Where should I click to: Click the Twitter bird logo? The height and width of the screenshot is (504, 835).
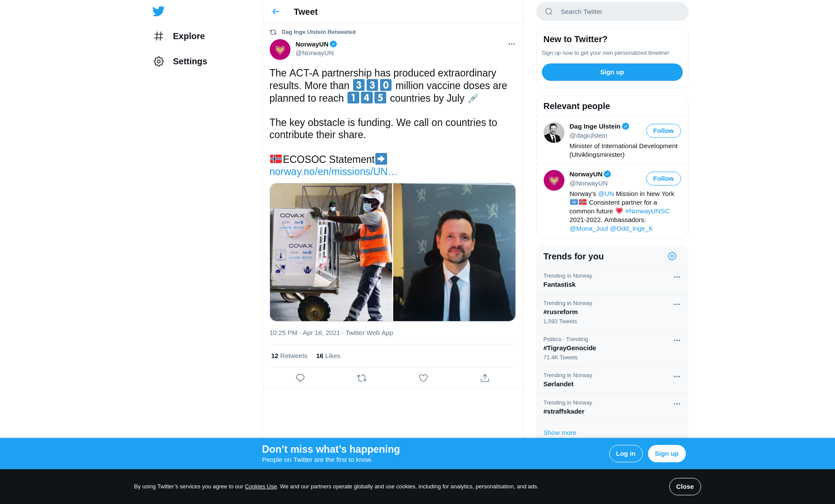coord(158,11)
